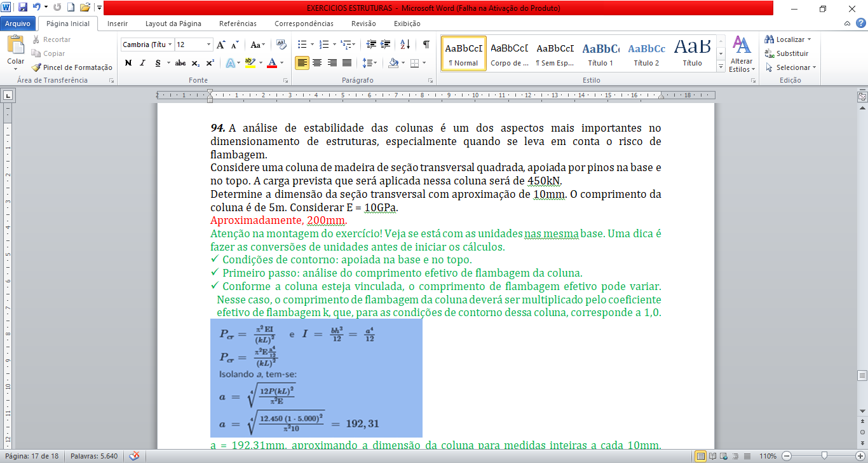Apply the Título 1 style
The height and width of the screenshot is (463, 868).
point(600,54)
